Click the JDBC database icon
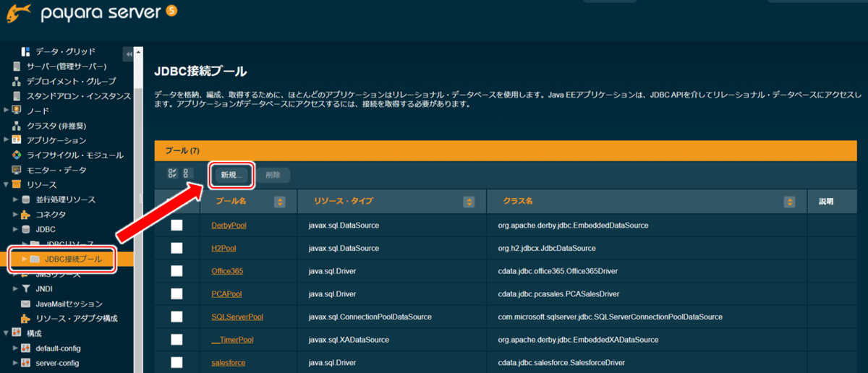This screenshot has width=868, height=373. tap(26, 229)
